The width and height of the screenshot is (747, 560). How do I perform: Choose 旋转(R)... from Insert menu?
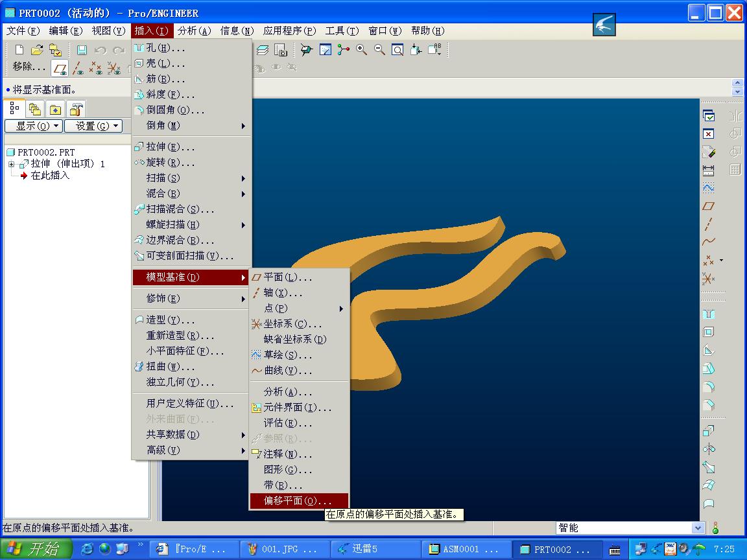click(x=191, y=163)
